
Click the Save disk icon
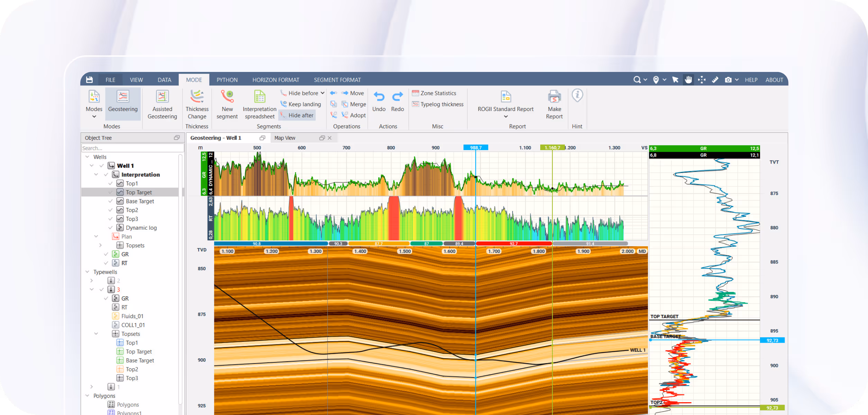point(89,80)
